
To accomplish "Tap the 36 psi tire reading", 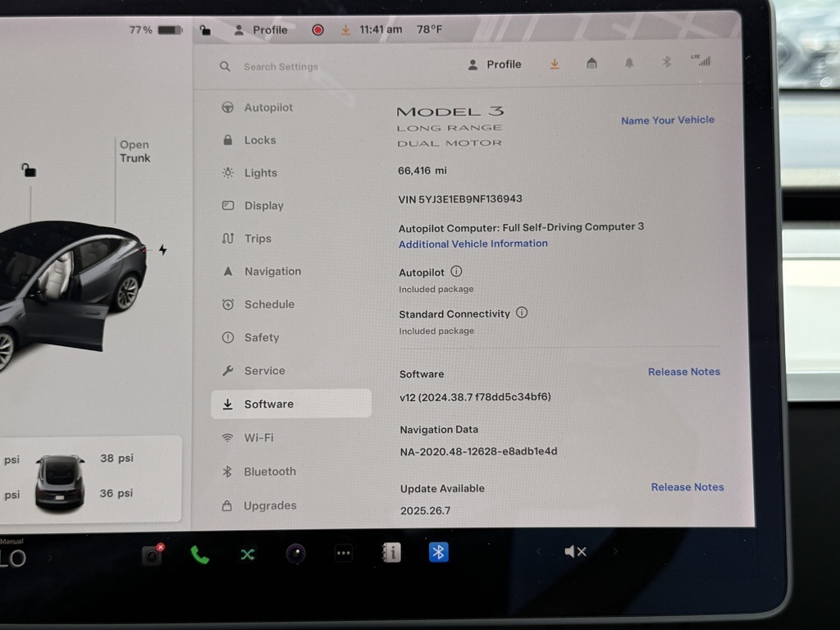I will pos(116,493).
